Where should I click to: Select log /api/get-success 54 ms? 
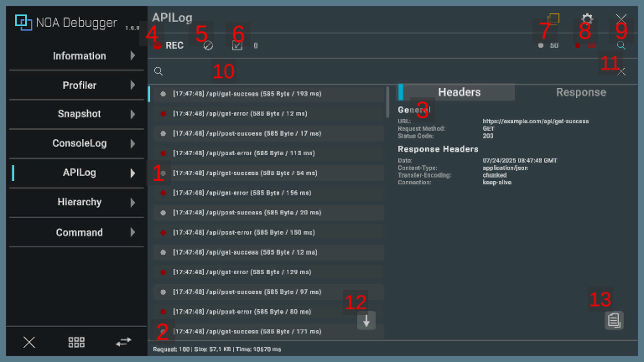[268, 173]
